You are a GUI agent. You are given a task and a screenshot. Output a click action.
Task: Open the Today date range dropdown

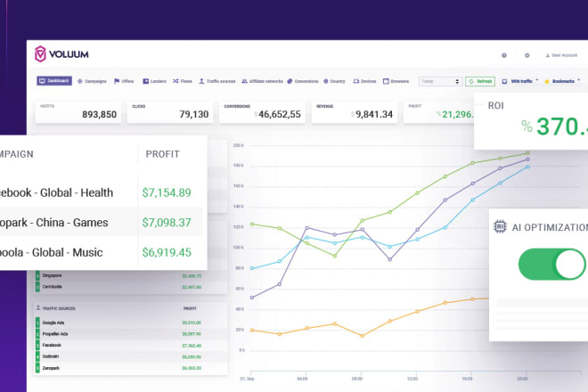(441, 81)
